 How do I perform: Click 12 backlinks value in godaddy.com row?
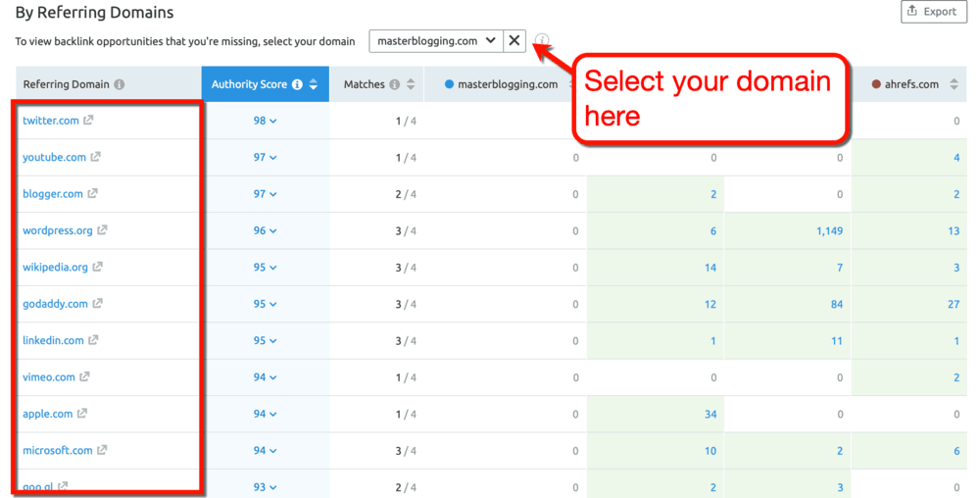tap(710, 304)
